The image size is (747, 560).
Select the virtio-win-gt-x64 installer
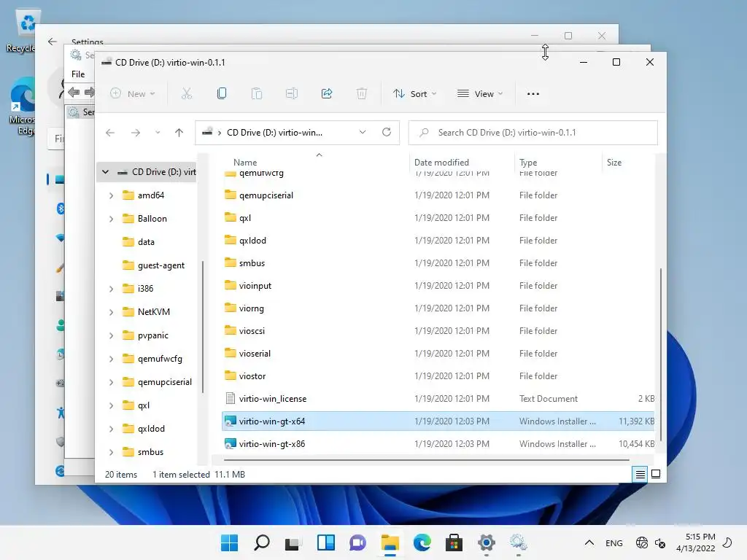tap(438, 421)
